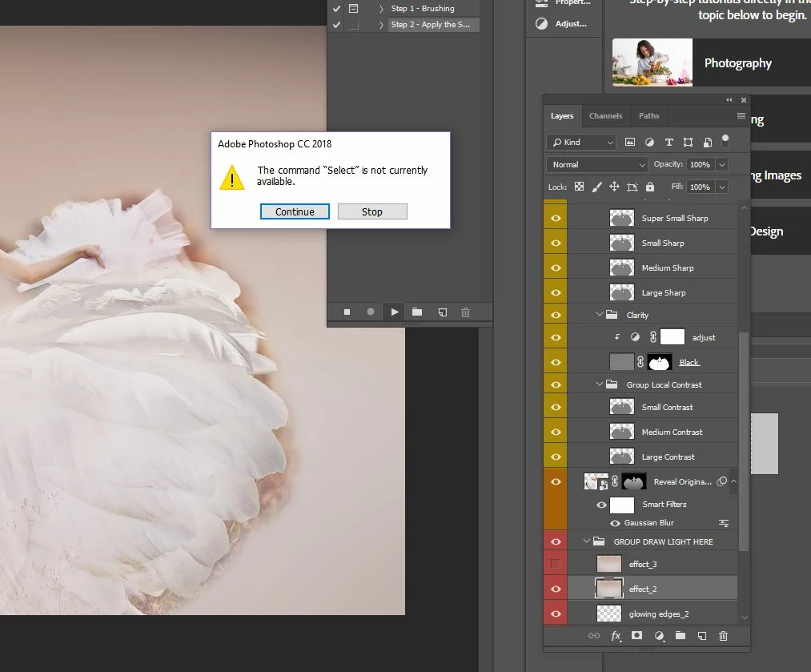Screen dimensions: 811x672
Task: Open the Normal blend mode dropdown
Action: [x=597, y=164]
